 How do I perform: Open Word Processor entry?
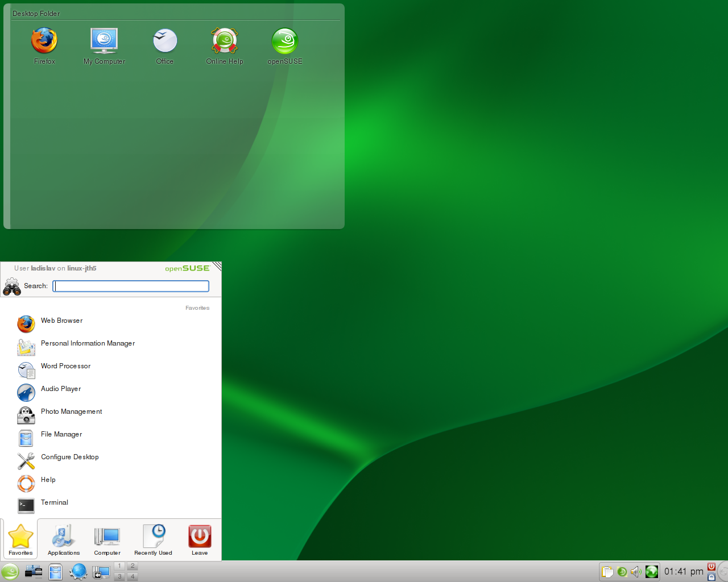point(111,369)
